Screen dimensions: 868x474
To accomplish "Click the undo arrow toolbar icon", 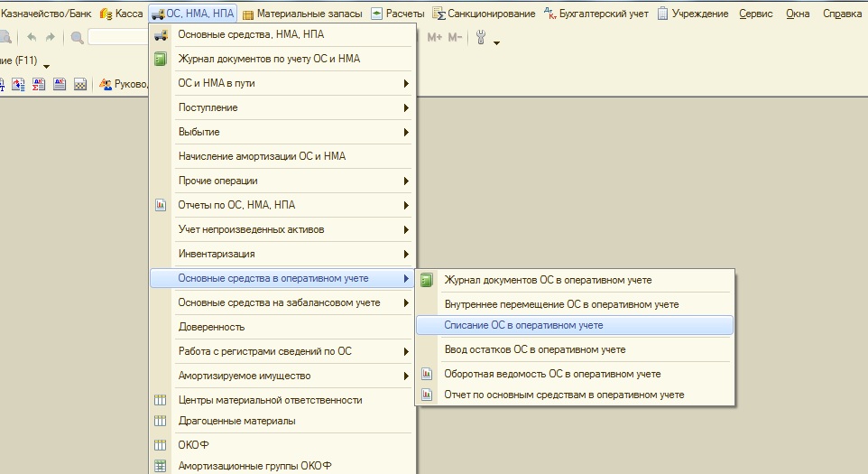I will click(32, 37).
